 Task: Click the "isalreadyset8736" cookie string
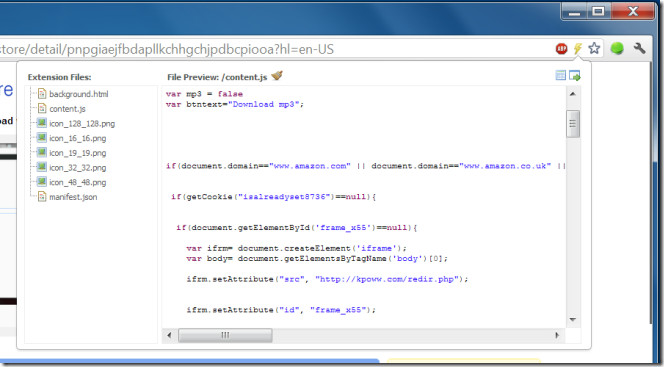[284, 197]
